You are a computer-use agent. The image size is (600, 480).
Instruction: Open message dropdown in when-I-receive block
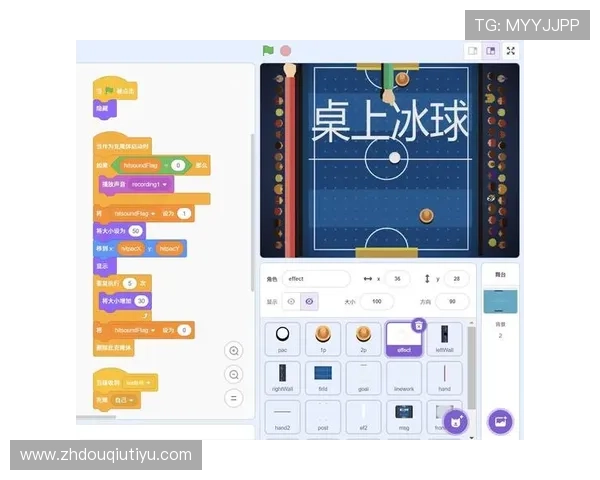138,383
